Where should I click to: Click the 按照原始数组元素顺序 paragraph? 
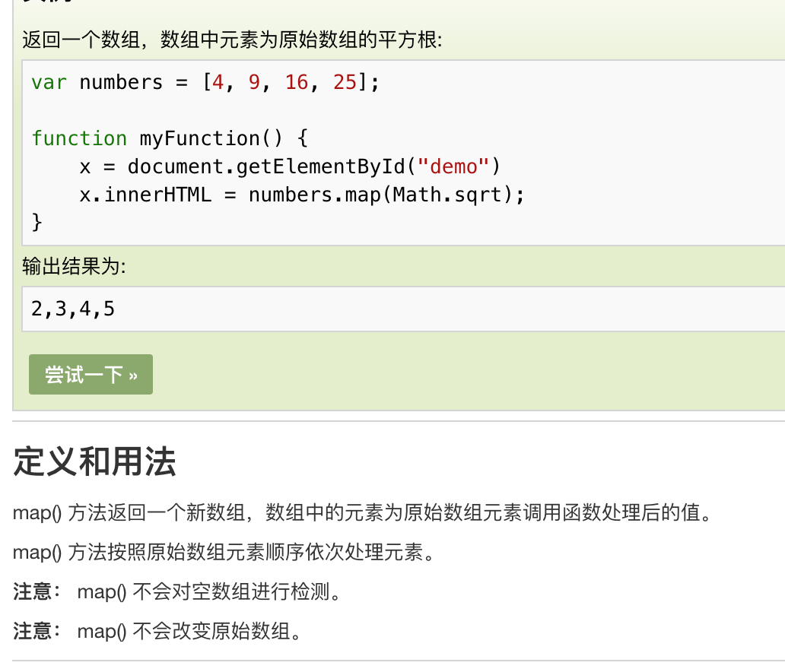tap(227, 552)
